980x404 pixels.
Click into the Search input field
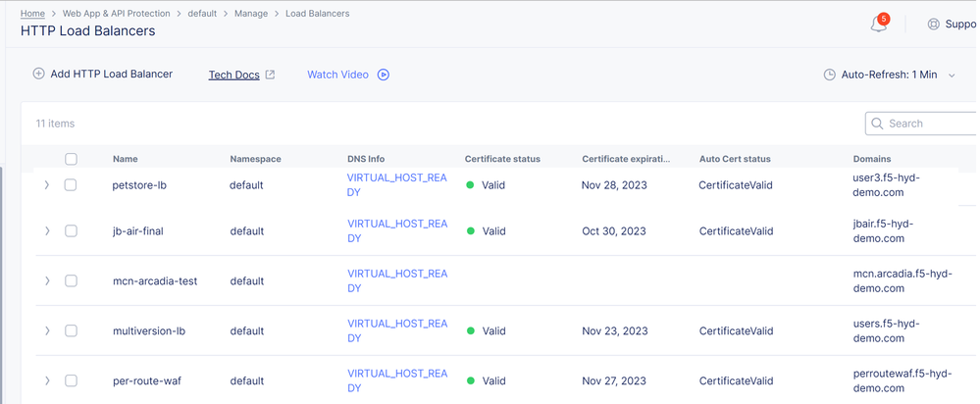927,124
